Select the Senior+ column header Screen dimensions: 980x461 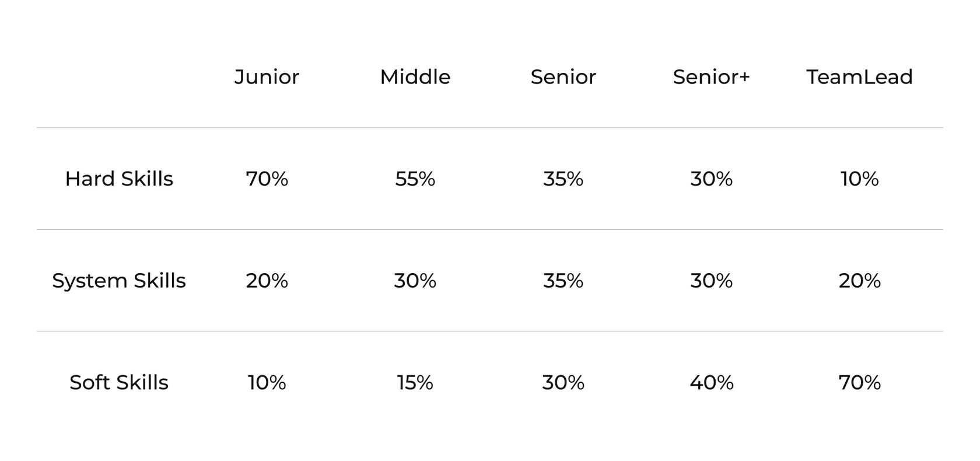pos(711,77)
